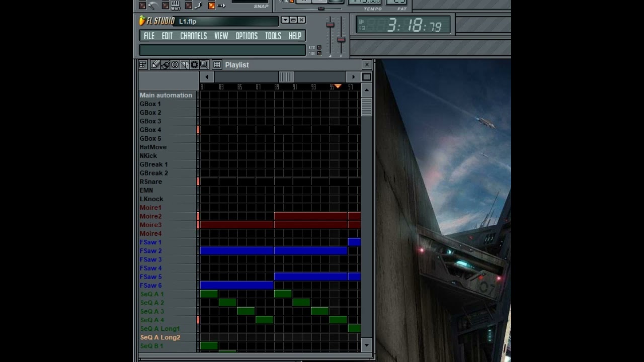Click the Playlist vertical scroll up arrow
The image size is (644, 362).
click(367, 90)
